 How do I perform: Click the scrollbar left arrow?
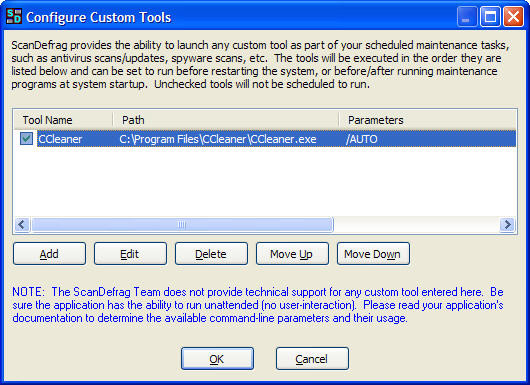click(x=22, y=224)
